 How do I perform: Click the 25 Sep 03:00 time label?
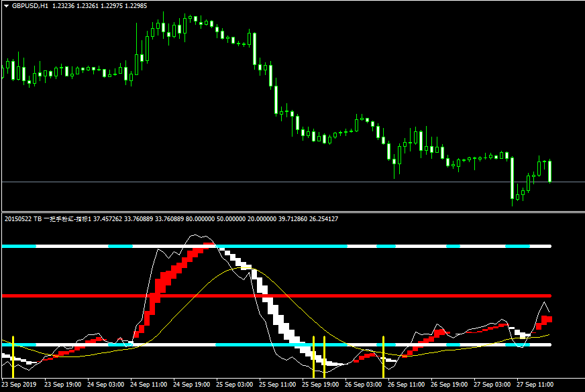point(236,385)
